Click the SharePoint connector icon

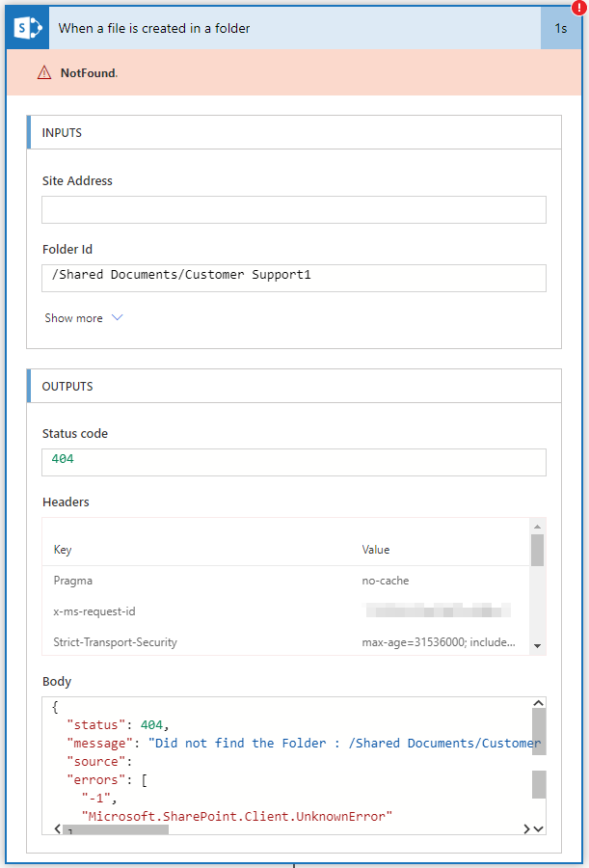26,28
